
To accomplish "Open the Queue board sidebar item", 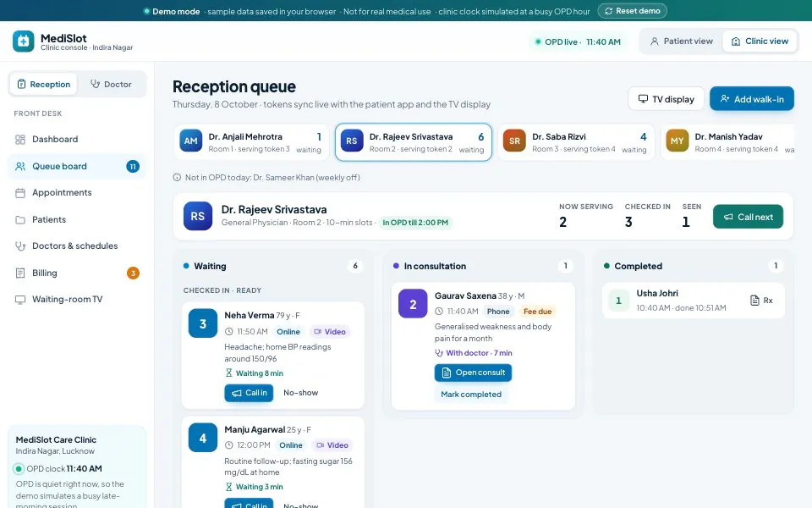I will 77,167.
